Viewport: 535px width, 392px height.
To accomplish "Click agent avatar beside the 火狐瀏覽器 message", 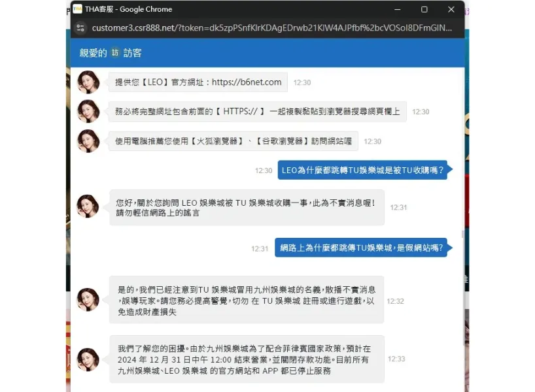I will (x=88, y=141).
